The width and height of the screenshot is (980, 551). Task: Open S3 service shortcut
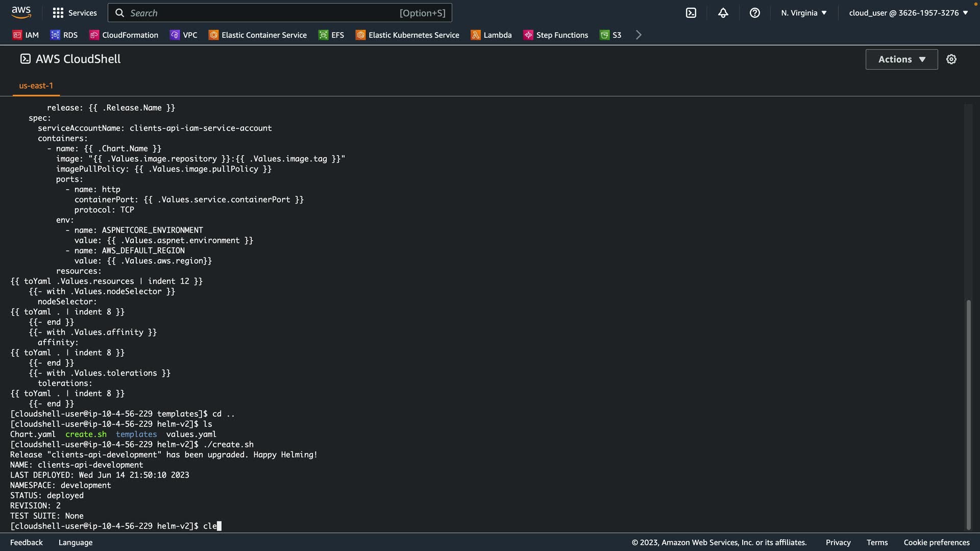click(x=610, y=35)
